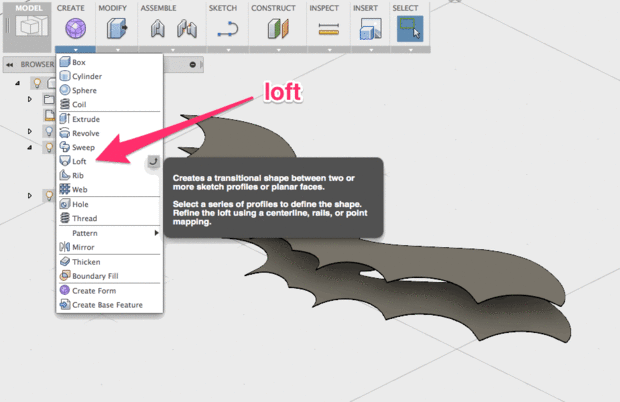
Task: Pick Boundary Fill in the Create menu
Action: 110,276
